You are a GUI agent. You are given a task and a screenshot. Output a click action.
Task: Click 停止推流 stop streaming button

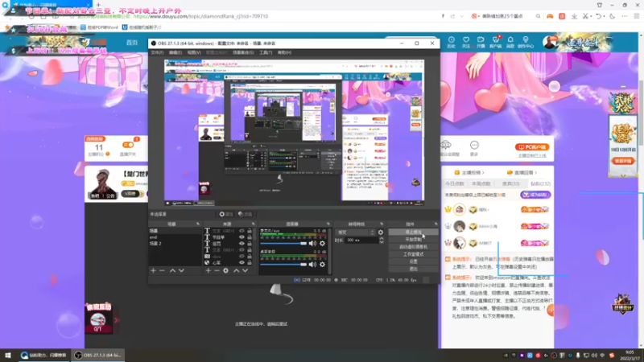[413, 232]
